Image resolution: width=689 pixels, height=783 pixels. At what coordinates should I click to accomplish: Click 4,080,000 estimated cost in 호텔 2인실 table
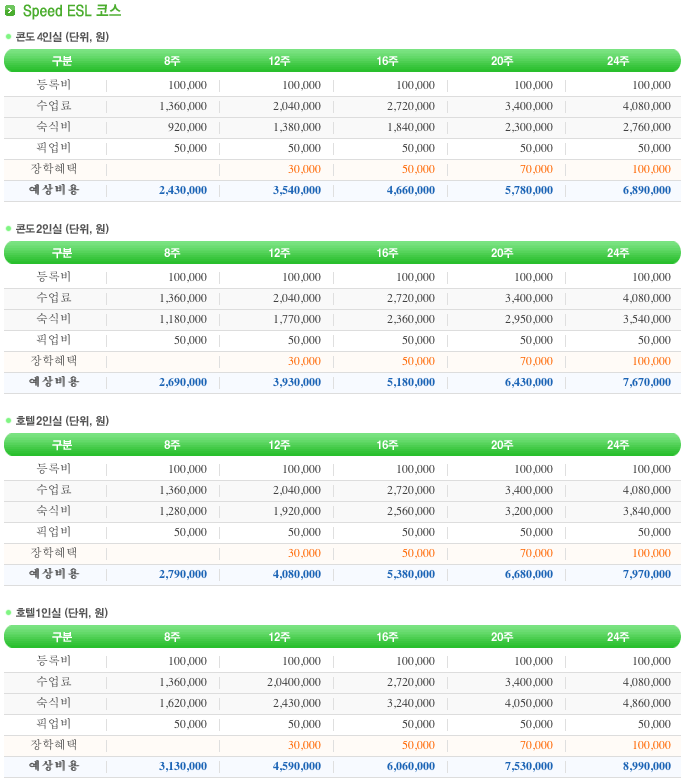pos(297,574)
